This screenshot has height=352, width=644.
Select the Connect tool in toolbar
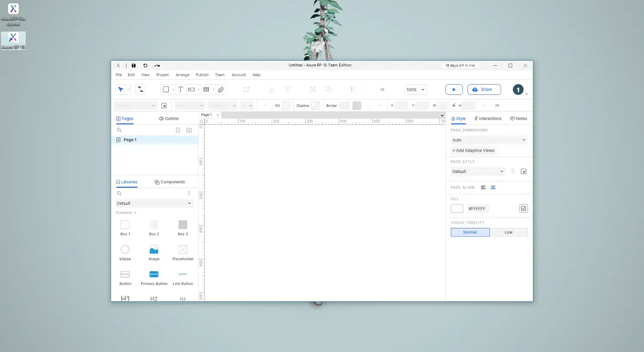[140, 89]
